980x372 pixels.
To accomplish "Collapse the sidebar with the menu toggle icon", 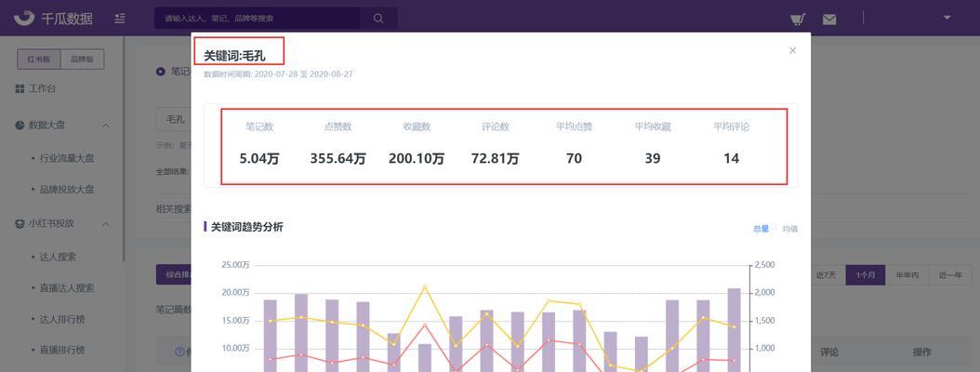I will pos(120,19).
